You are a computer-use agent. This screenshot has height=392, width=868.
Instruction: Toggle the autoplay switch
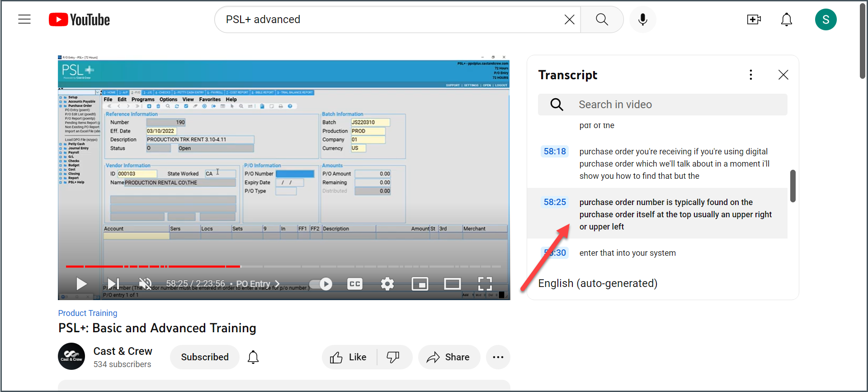(x=321, y=284)
